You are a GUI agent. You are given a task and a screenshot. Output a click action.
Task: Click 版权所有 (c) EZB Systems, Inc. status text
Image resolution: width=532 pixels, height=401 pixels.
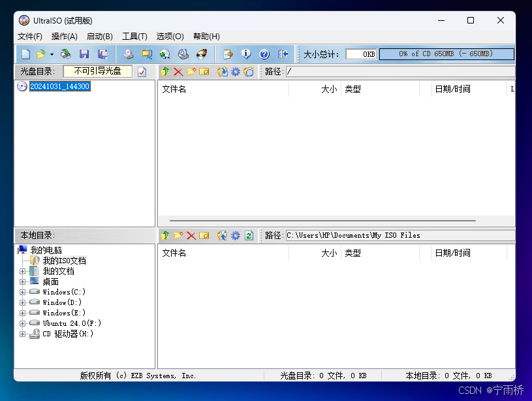point(138,376)
